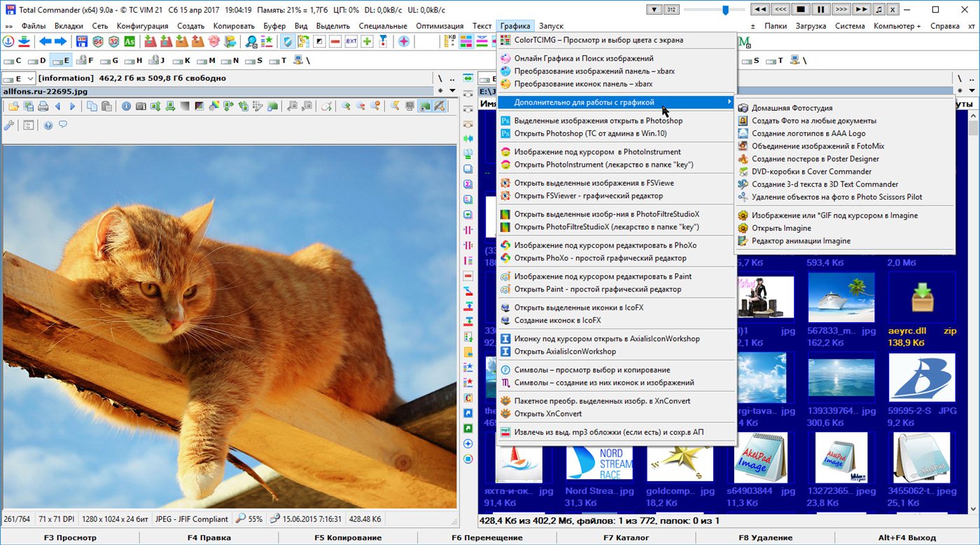Expand the right panel history down arrow

point(972,90)
